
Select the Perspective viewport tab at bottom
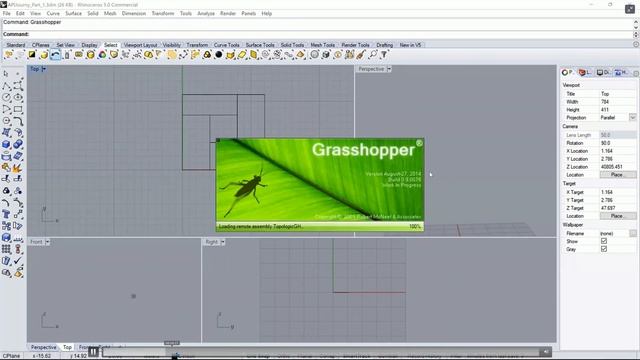(44, 347)
